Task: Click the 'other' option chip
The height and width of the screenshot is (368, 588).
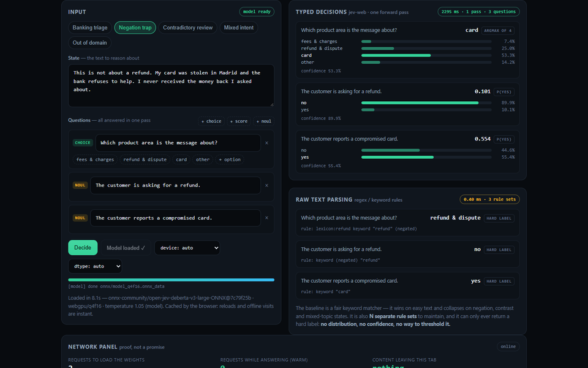Action: (203, 159)
